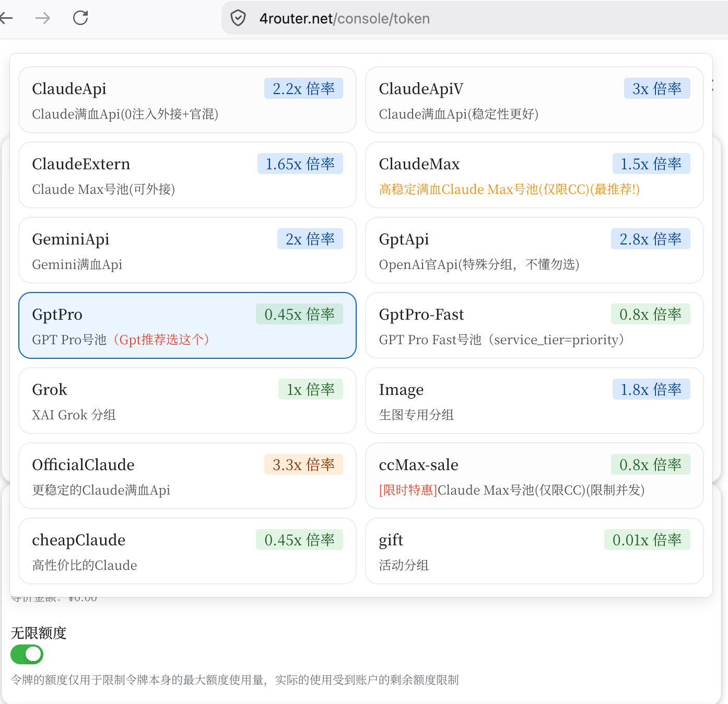Select the highlighted GptPro group card

coord(187,325)
